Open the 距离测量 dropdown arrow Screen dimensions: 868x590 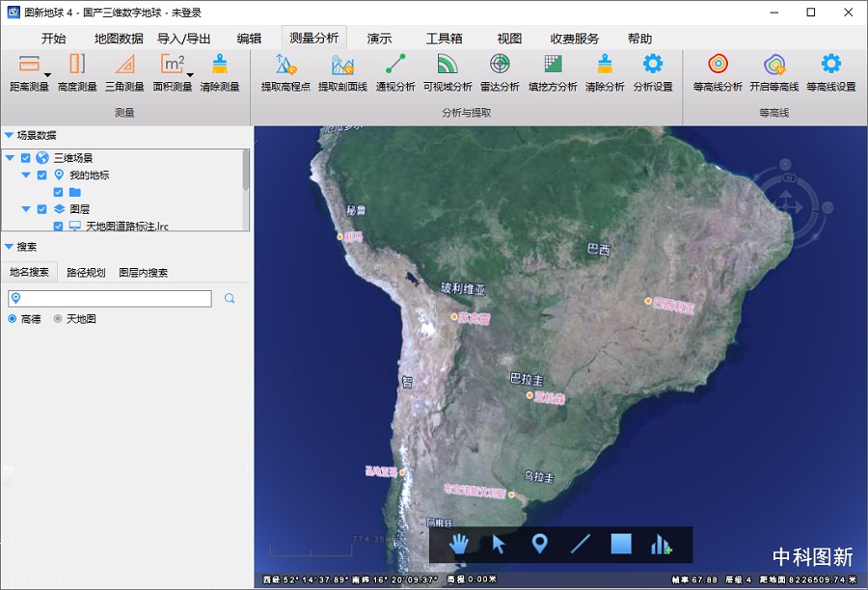47,74
